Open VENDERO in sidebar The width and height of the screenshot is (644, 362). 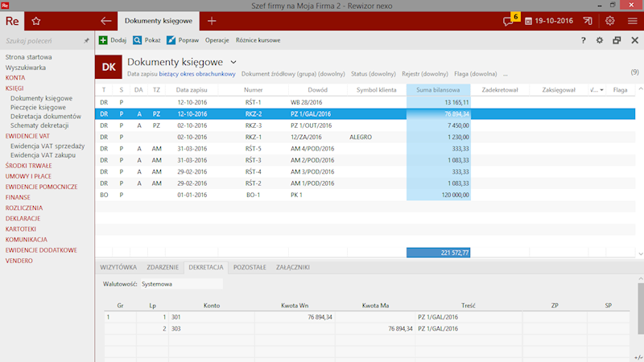tap(19, 261)
